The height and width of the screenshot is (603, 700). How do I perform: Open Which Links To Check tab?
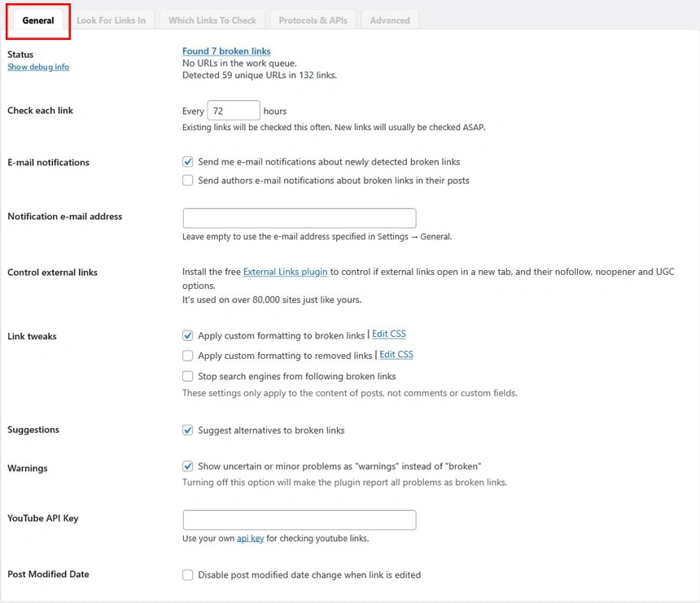point(212,20)
